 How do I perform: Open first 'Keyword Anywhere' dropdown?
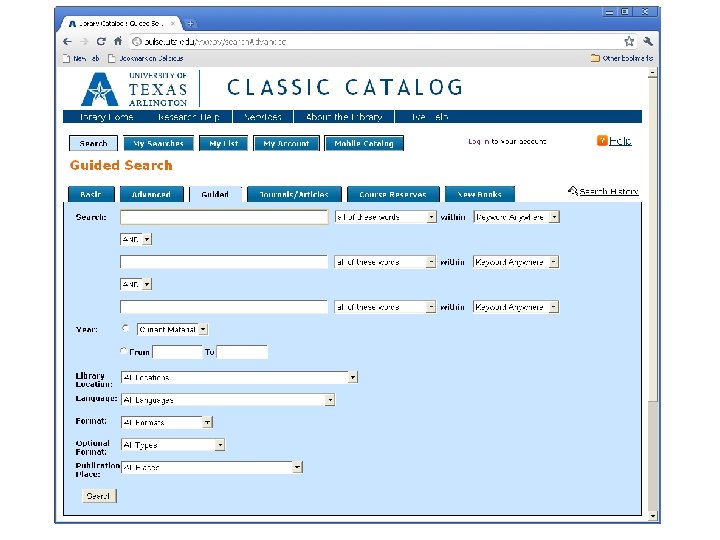click(516, 217)
